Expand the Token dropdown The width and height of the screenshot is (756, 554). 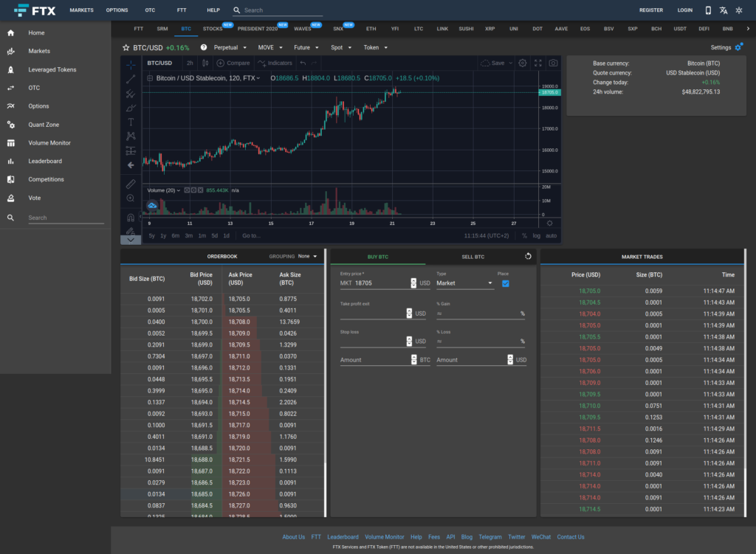click(x=376, y=47)
